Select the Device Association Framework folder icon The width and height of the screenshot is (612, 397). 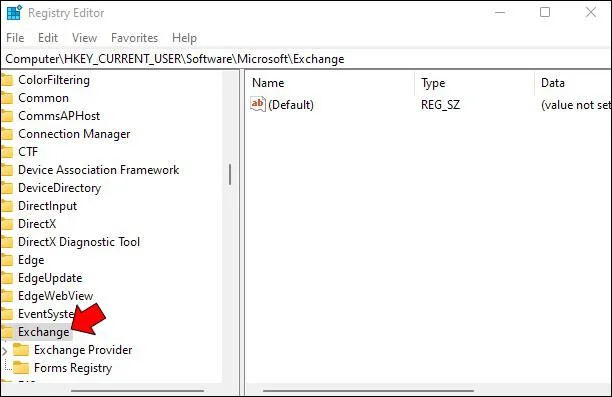(7, 170)
